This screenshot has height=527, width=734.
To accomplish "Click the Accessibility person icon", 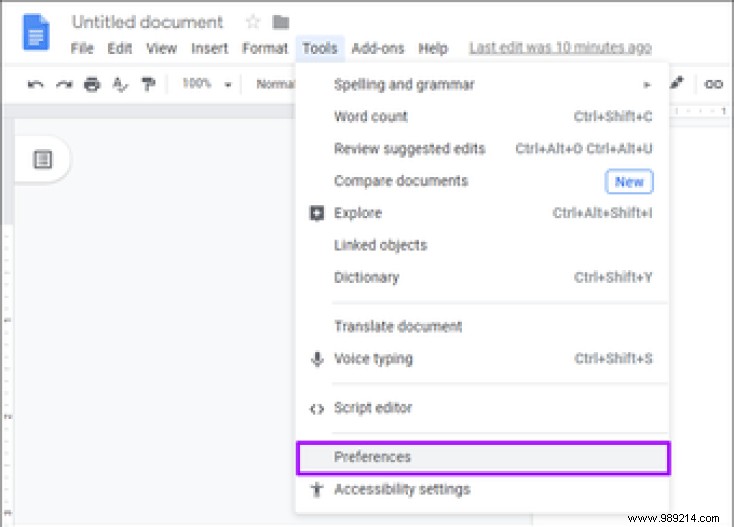I will coord(317,490).
